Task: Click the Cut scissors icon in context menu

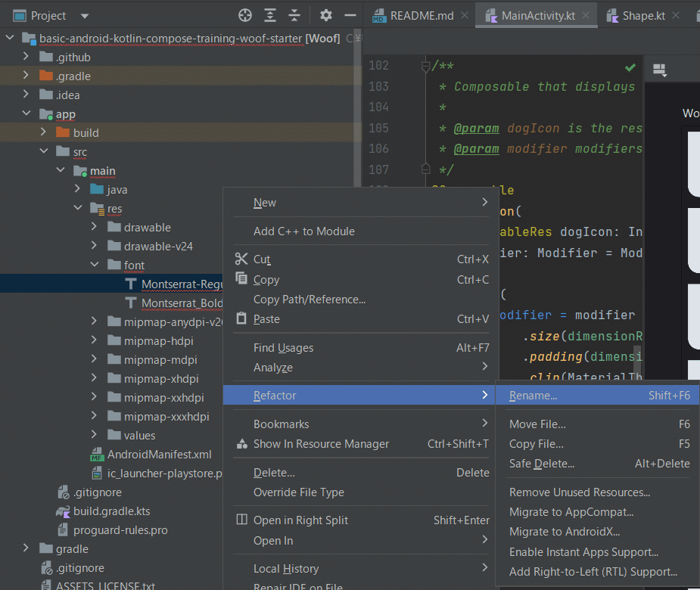Action: (x=241, y=259)
